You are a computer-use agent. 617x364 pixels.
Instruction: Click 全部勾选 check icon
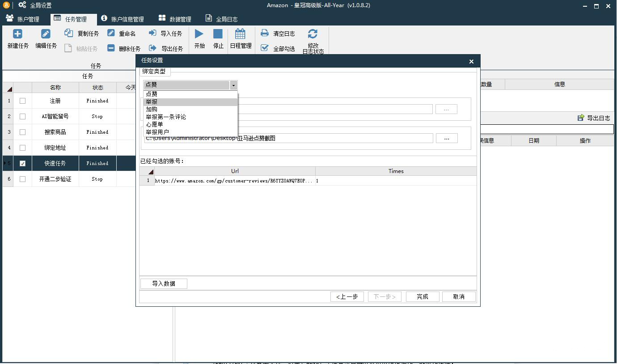pos(265,48)
